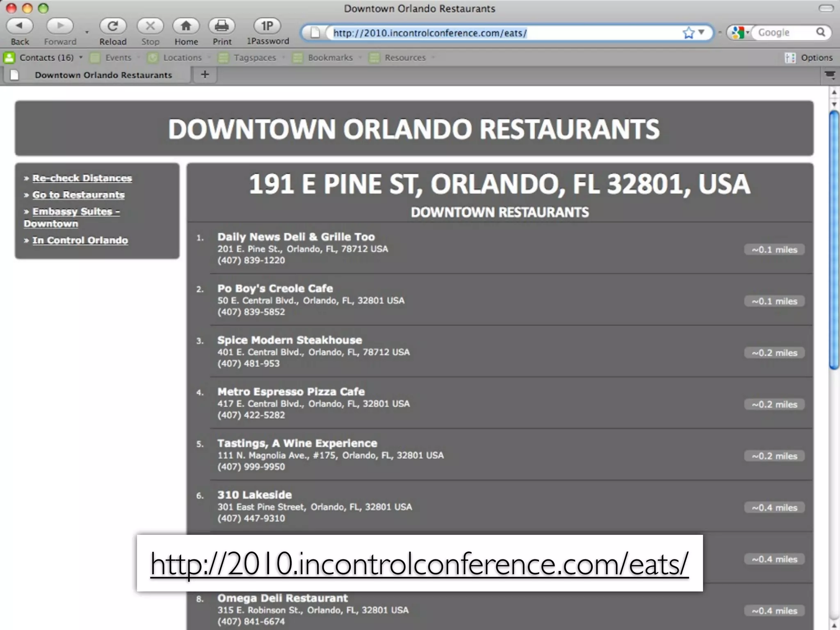Click the search magnifier icon
The image size is (840, 630).
821,32
